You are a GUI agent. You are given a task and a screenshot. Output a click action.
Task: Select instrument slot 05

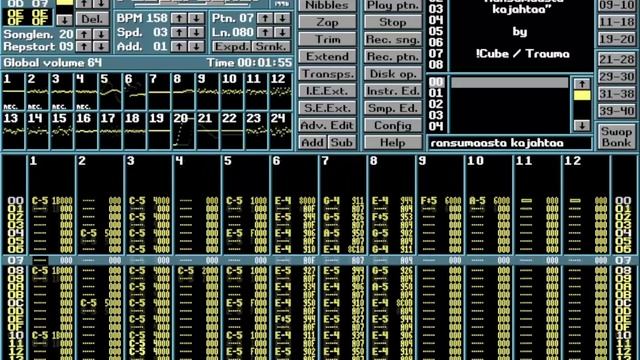coord(436,31)
